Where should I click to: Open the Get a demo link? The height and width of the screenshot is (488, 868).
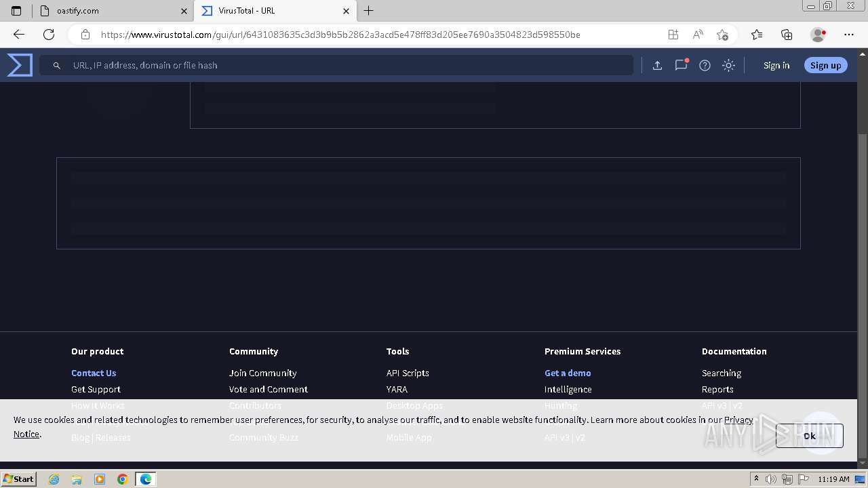(568, 373)
